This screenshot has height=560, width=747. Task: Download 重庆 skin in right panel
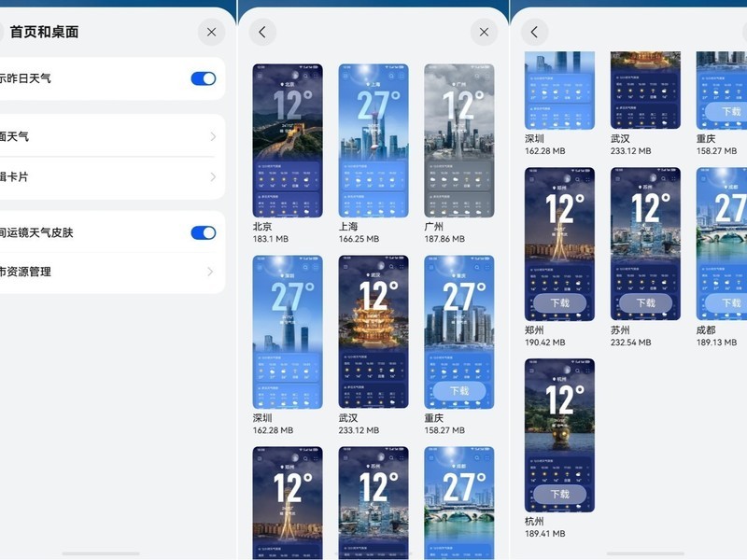[728, 111]
